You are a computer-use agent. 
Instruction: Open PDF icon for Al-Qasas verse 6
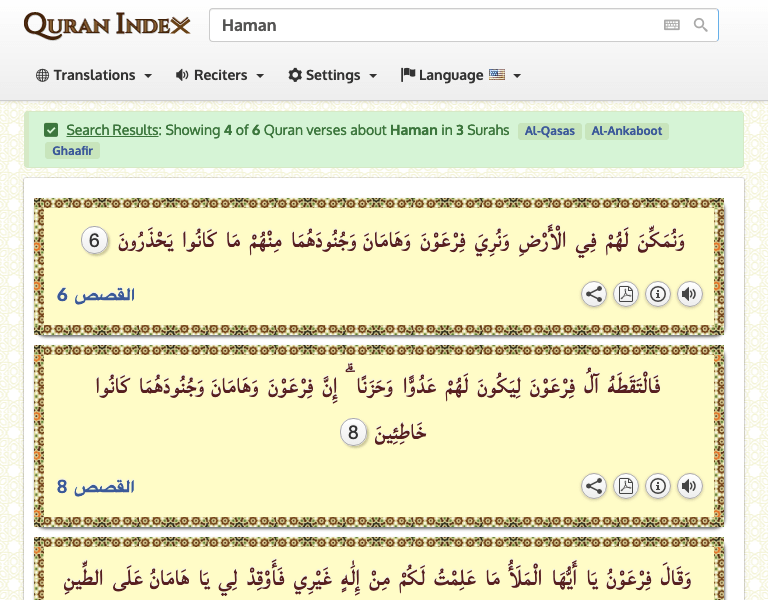coord(626,294)
